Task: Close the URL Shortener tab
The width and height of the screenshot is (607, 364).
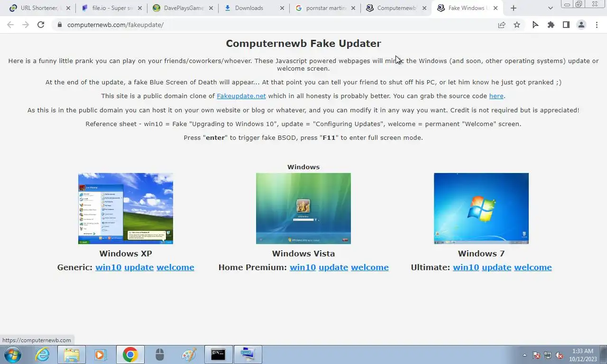Action: (68, 8)
